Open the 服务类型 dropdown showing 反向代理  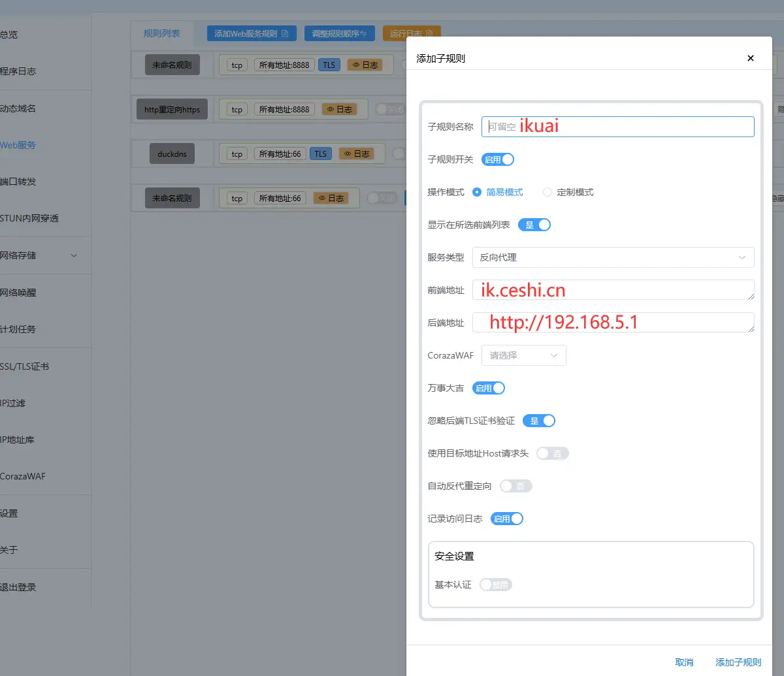(613, 257)
